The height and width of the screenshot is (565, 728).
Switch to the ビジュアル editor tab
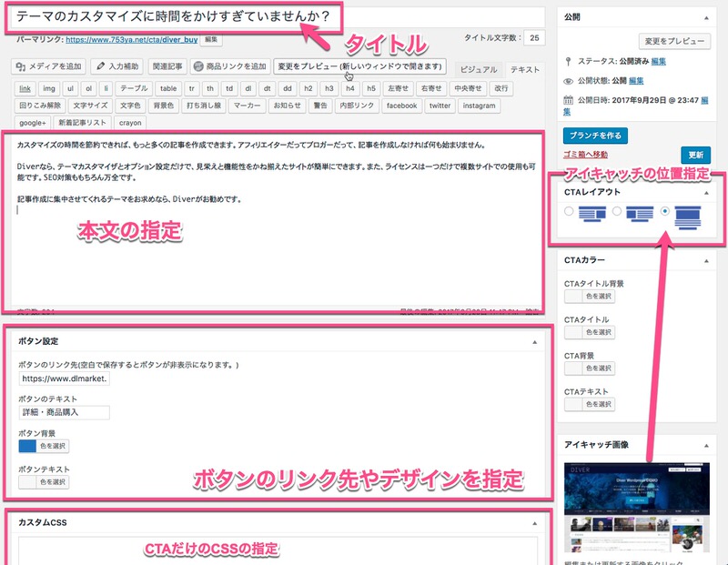[479, 70]
